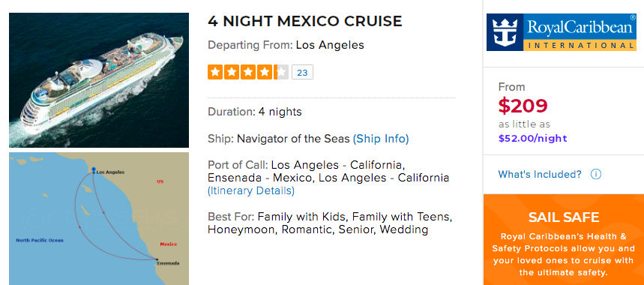Click the Ensenada port dot on map

point(157,259)
